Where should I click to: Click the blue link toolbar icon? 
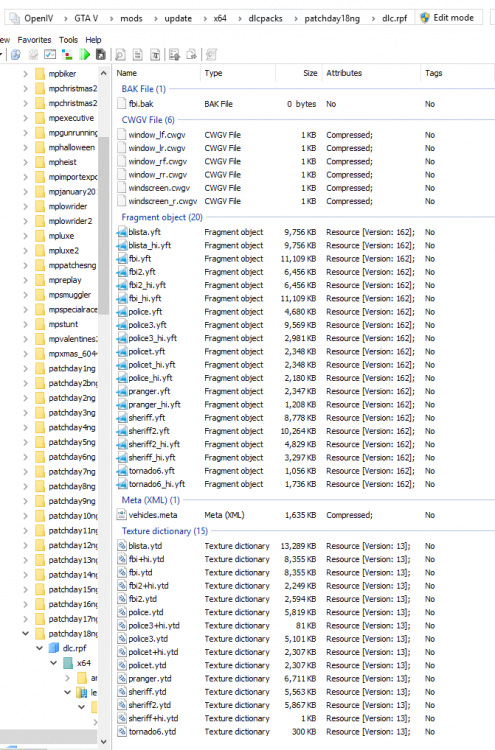pyautogui.click(x=16, y=55)
